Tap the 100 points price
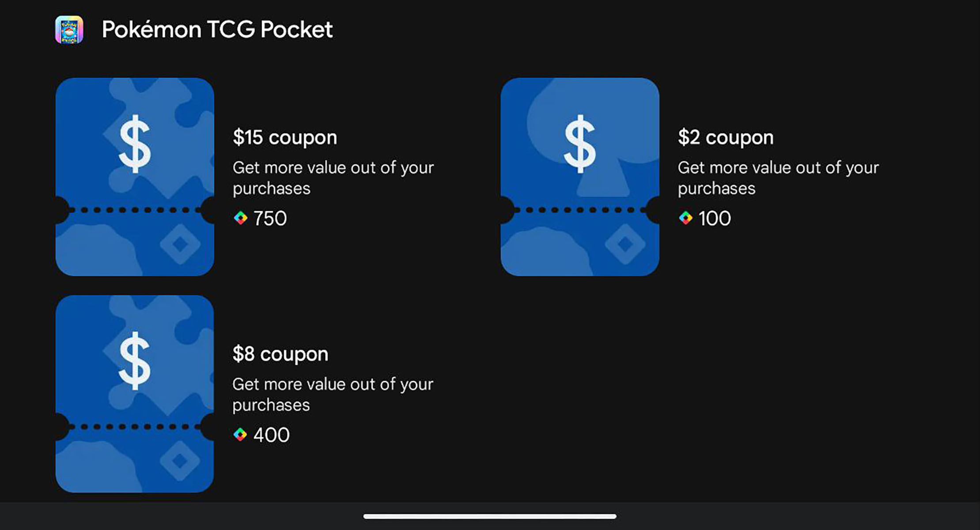This screenshot has height=530, width=980. (x=715, y=218)
